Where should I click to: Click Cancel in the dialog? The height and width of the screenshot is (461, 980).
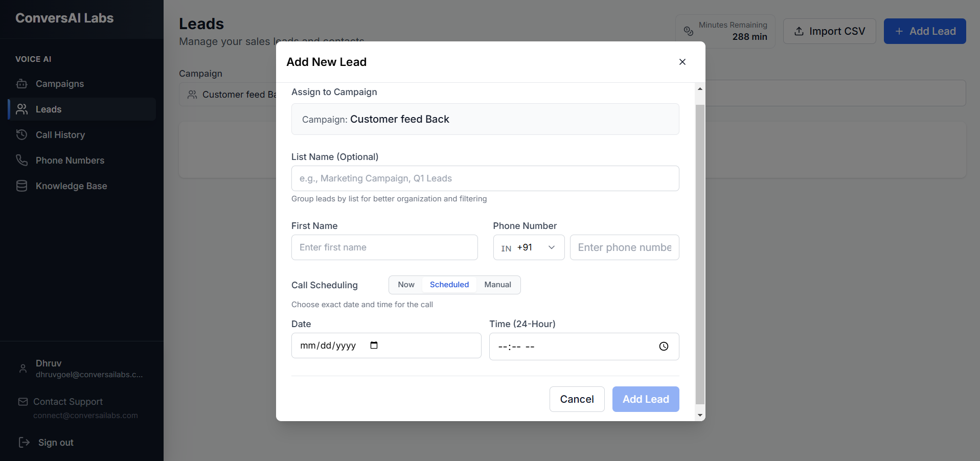coord(577,399)
